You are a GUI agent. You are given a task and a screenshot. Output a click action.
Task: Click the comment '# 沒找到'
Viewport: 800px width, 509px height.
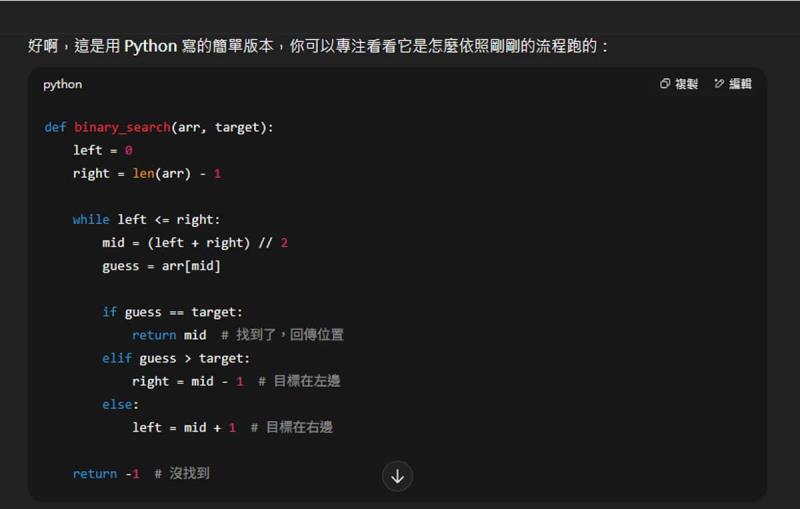182,474
